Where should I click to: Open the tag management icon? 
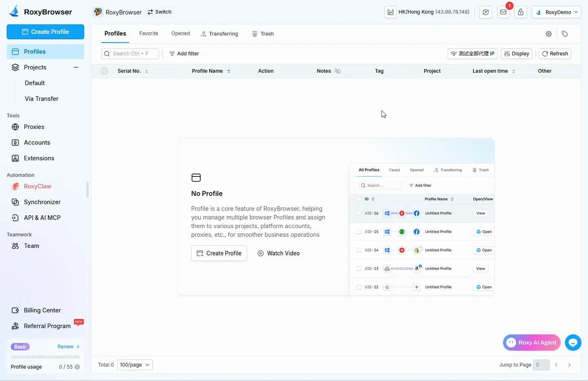click(565, 34)
